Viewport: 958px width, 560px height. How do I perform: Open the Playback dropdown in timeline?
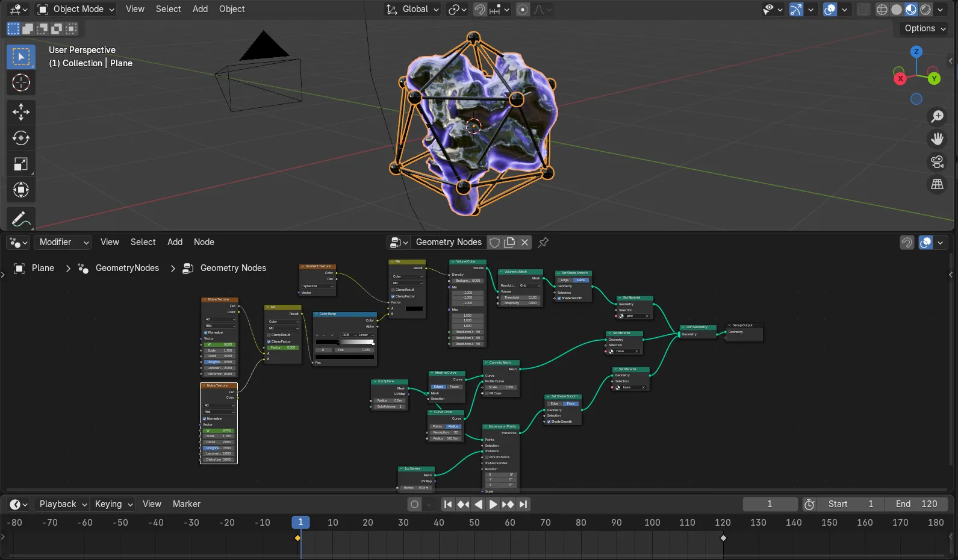coord(63,504)
